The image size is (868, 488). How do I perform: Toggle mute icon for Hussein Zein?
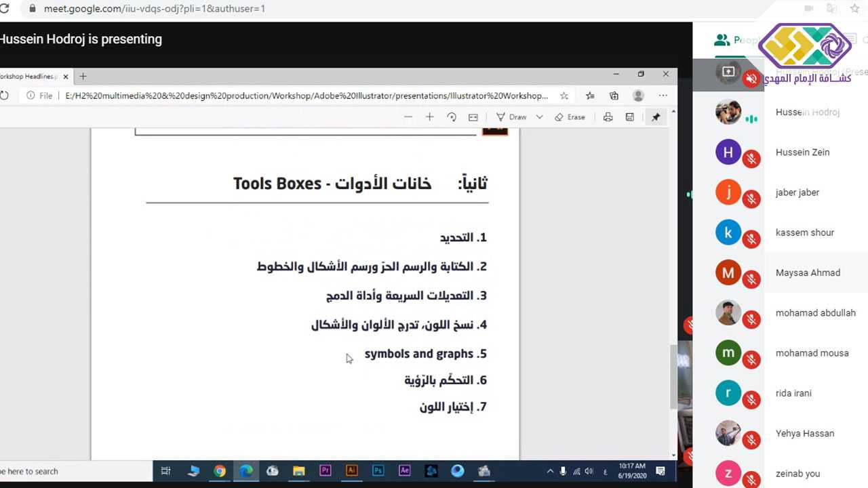click(x=751, y=159)
